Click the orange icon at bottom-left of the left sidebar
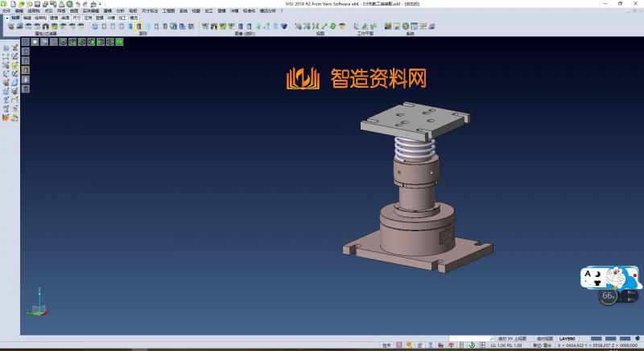This screenshot has width=644, height=351. (6, 118)
